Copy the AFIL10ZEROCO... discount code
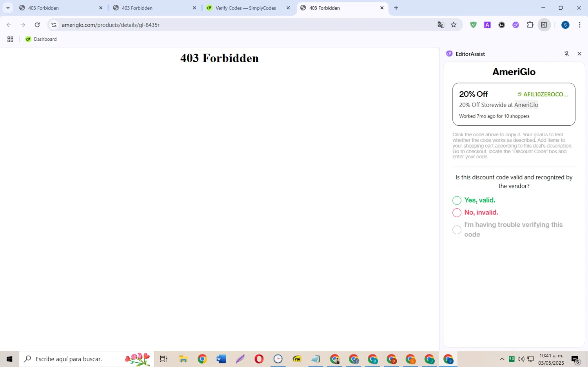Screen dimensions: 588x367 (x=543, y=94)
